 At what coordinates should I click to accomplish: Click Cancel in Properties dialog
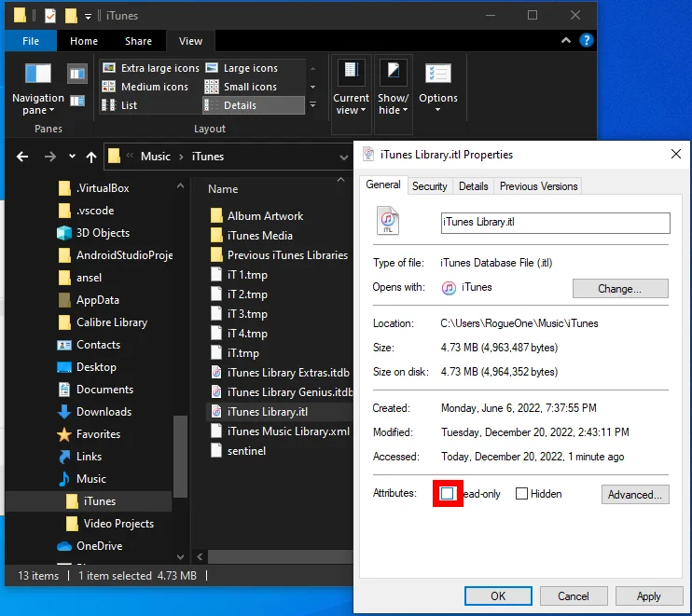(574, 596)
